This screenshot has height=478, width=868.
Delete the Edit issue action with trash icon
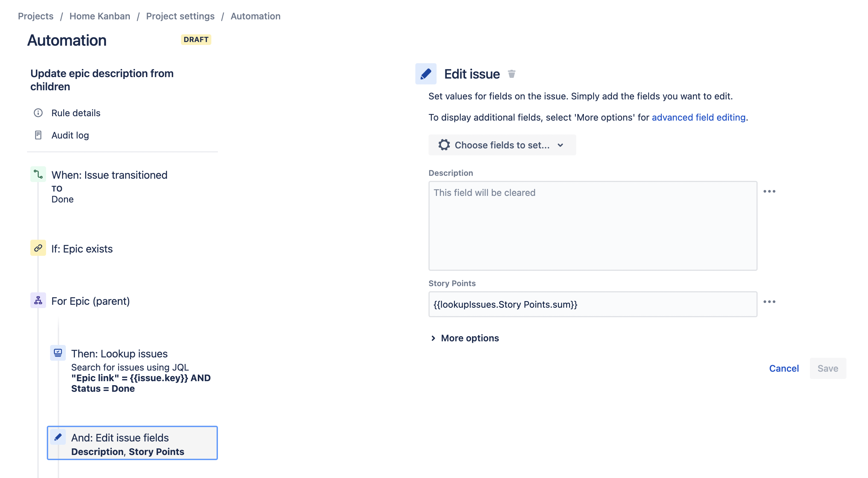512,74
